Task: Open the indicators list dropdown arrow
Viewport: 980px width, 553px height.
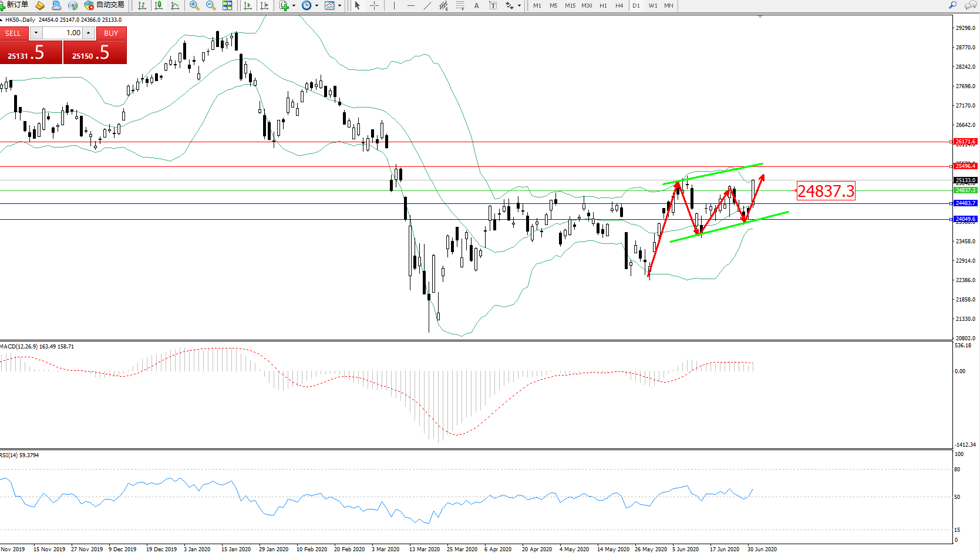Action: tap(294, 5)
